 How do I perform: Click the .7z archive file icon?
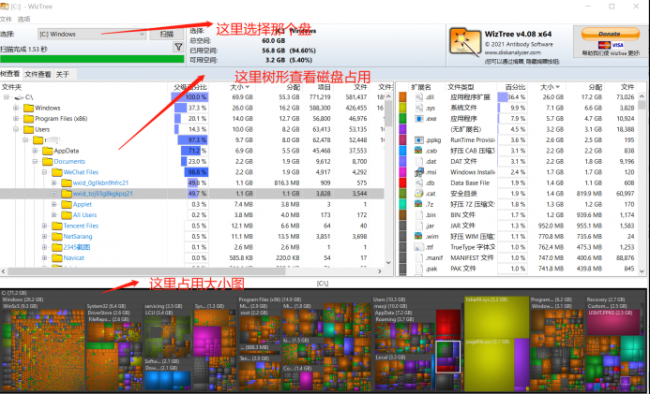point(419,204)
